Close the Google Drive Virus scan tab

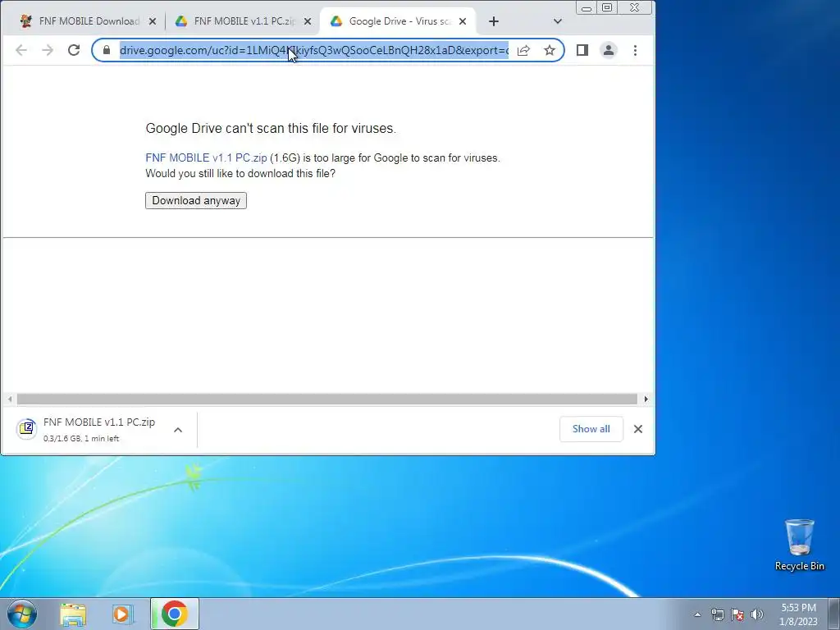point(463,21)
